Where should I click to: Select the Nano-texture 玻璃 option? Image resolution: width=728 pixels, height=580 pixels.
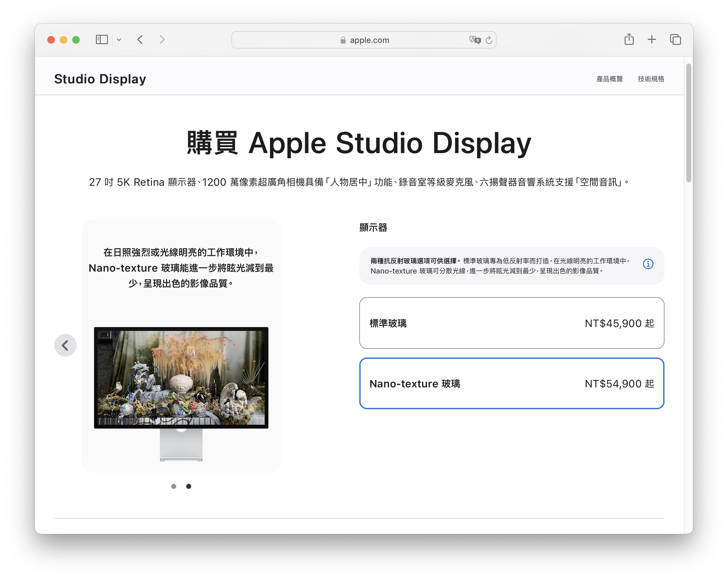[512, 383]
